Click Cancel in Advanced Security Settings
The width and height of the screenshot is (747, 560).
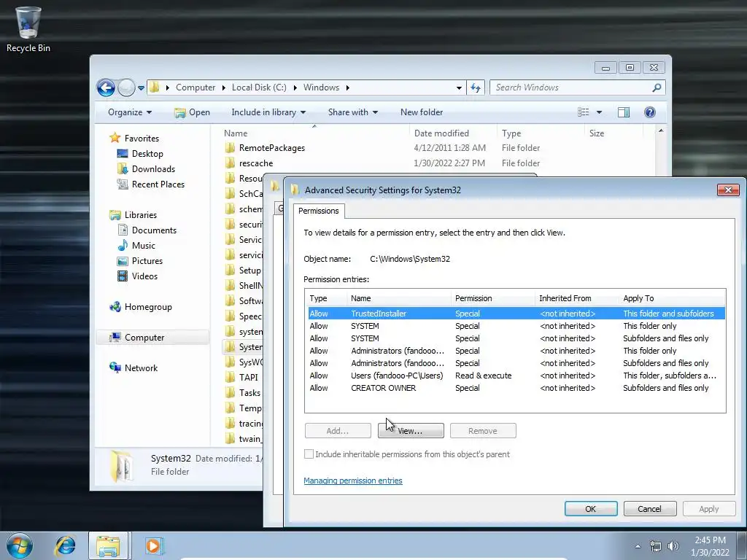point(650,508)
